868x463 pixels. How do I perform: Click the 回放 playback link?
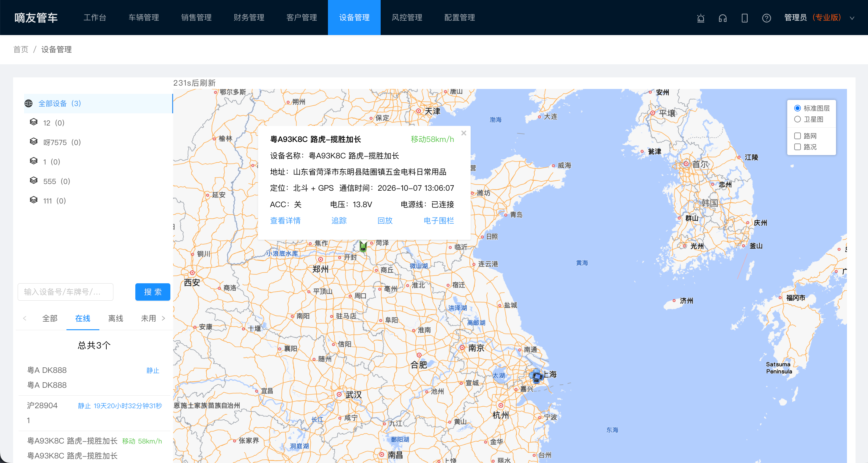[385, 221]
